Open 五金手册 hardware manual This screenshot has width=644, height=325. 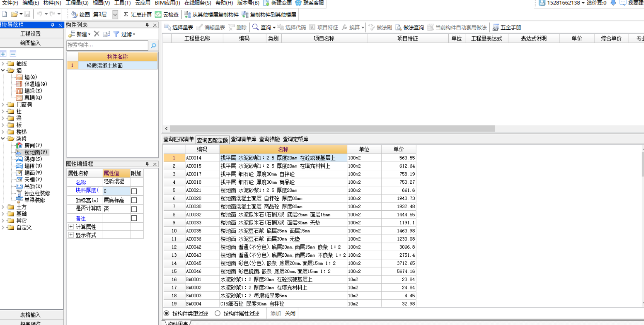click(x=507, y=27)
